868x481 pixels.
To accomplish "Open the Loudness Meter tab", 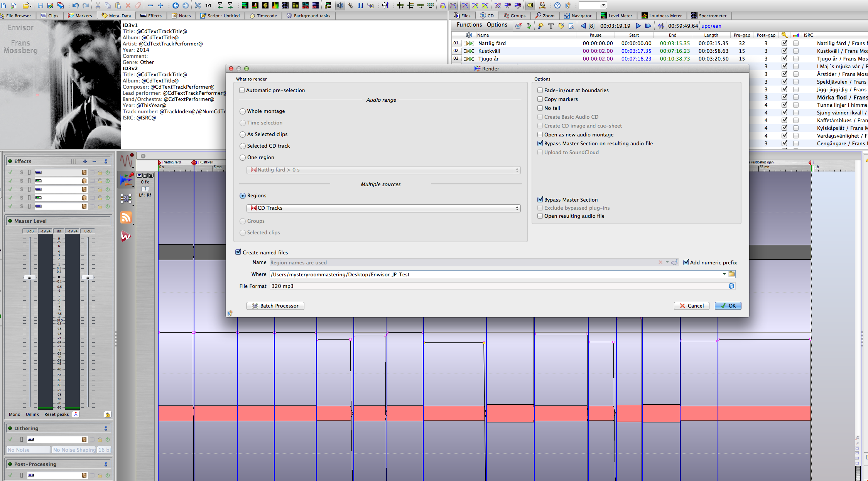I will point(662,16).
